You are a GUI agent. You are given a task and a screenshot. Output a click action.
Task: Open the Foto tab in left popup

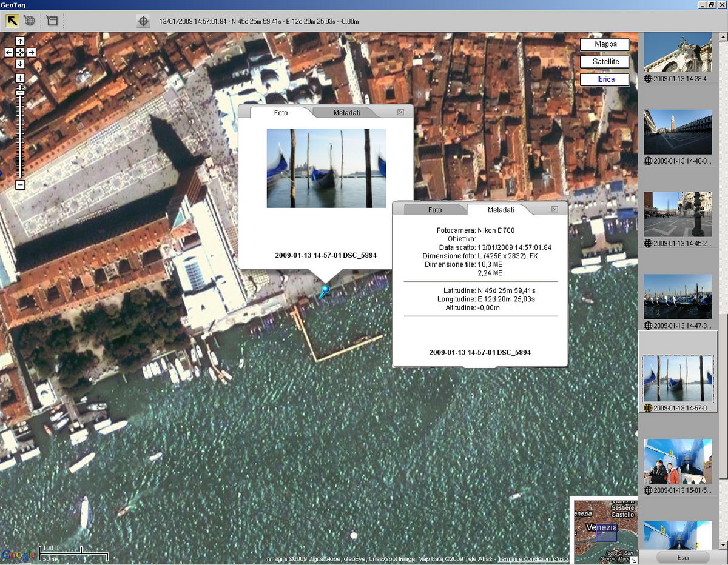(x=281, y=113)
